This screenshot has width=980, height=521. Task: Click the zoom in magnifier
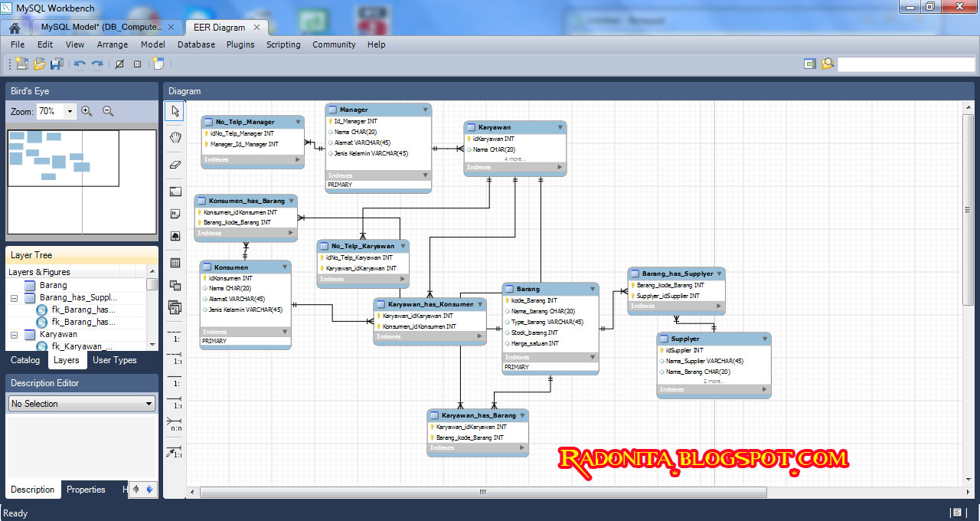click(87, 111)
